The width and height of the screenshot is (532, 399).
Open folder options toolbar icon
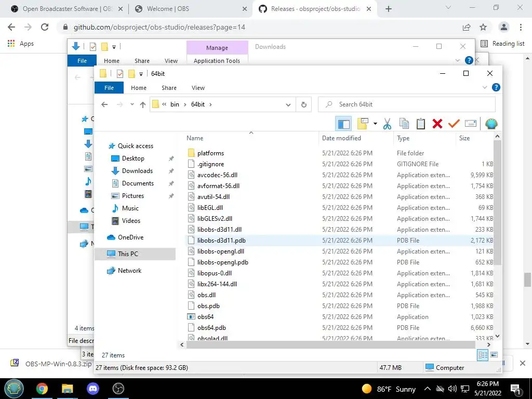pos(363,124)
